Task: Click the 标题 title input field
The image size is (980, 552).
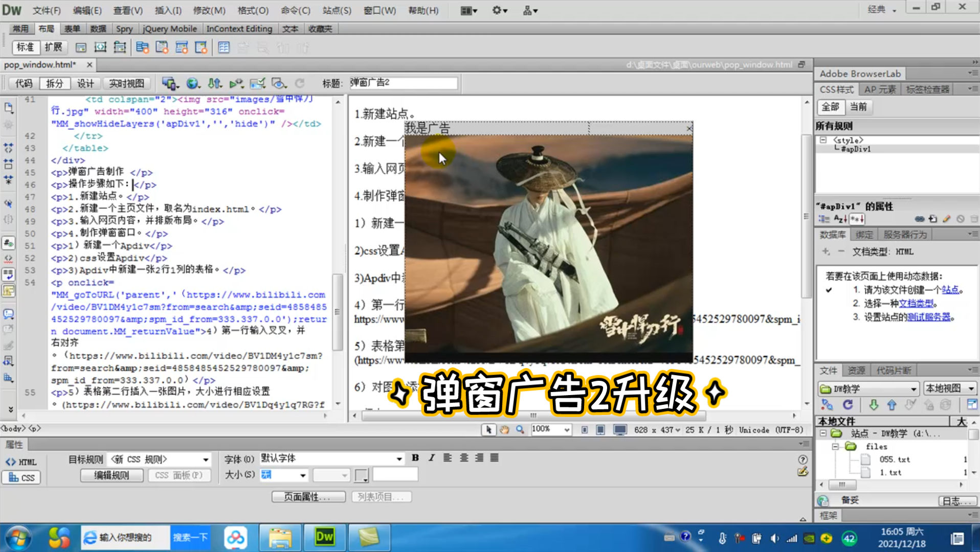Action: point(404,83)
